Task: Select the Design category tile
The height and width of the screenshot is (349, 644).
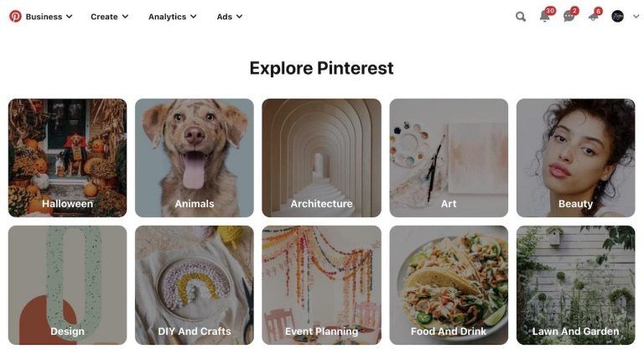Action: [x=67, y=285]
